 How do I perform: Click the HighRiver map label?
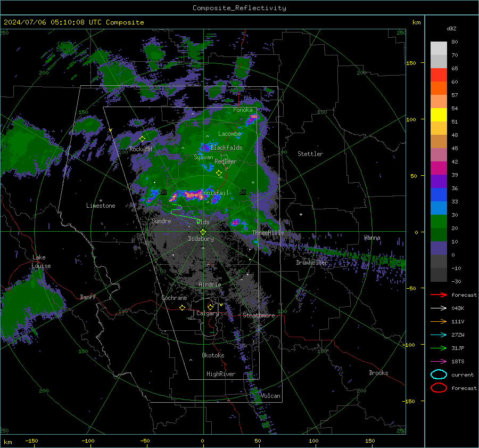click(x=221, y=374)
